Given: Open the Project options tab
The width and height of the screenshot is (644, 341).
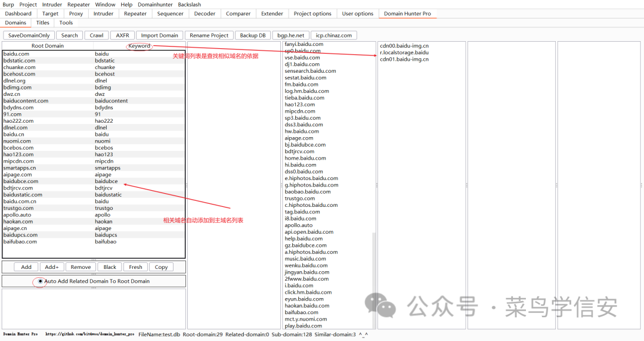Looking at the screenshot, I should point(312,14).
